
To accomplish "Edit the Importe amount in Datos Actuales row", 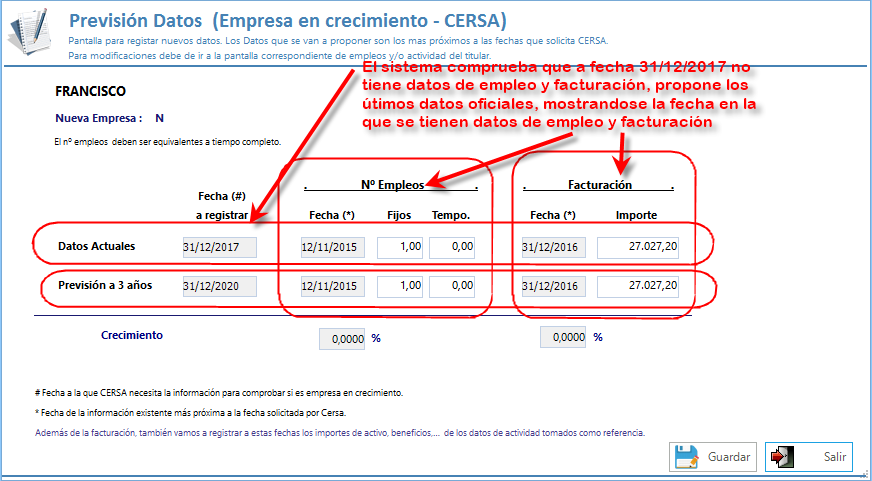I will [638, 247].
